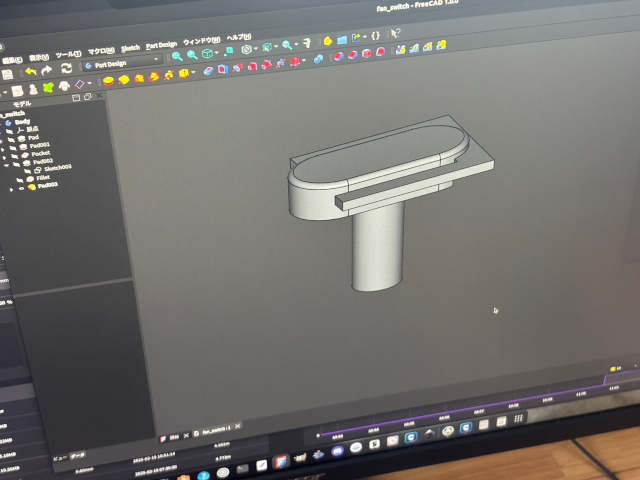Open the 編集(E) menu

(x=12, y=60)
